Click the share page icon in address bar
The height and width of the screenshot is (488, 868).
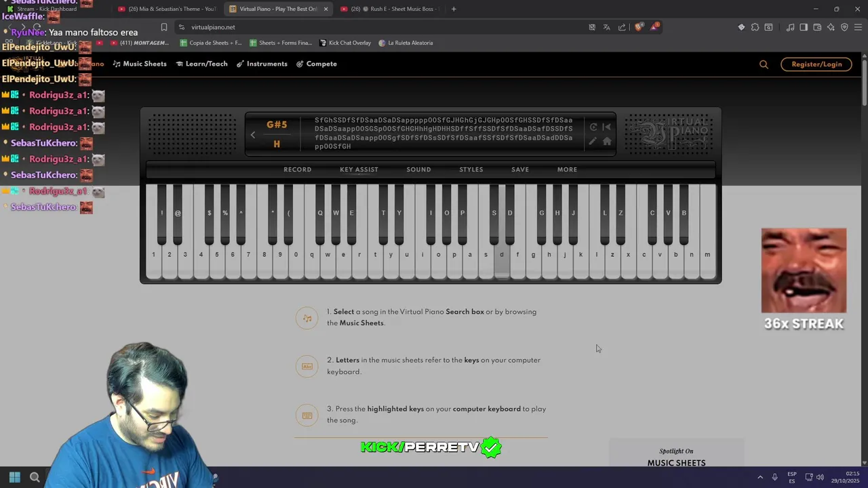point(622,27)
